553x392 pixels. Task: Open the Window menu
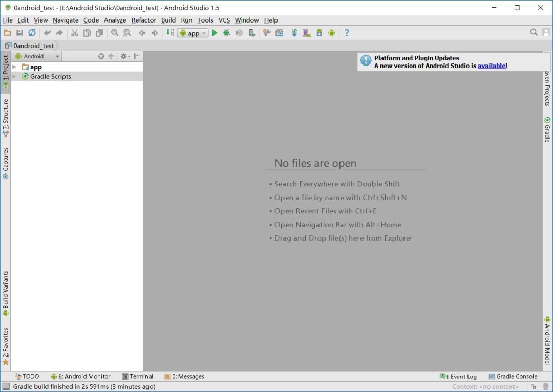[x=247, y=20]
